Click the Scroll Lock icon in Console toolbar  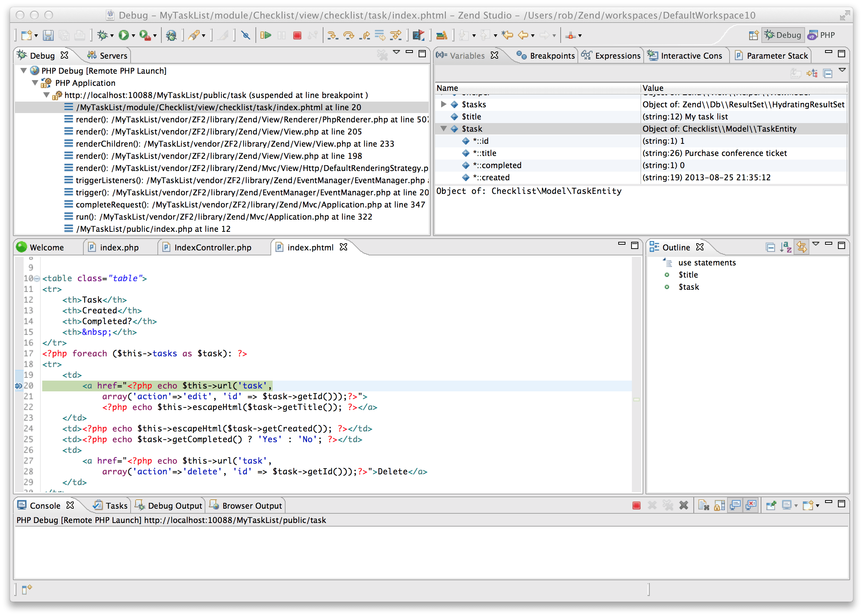719,505
